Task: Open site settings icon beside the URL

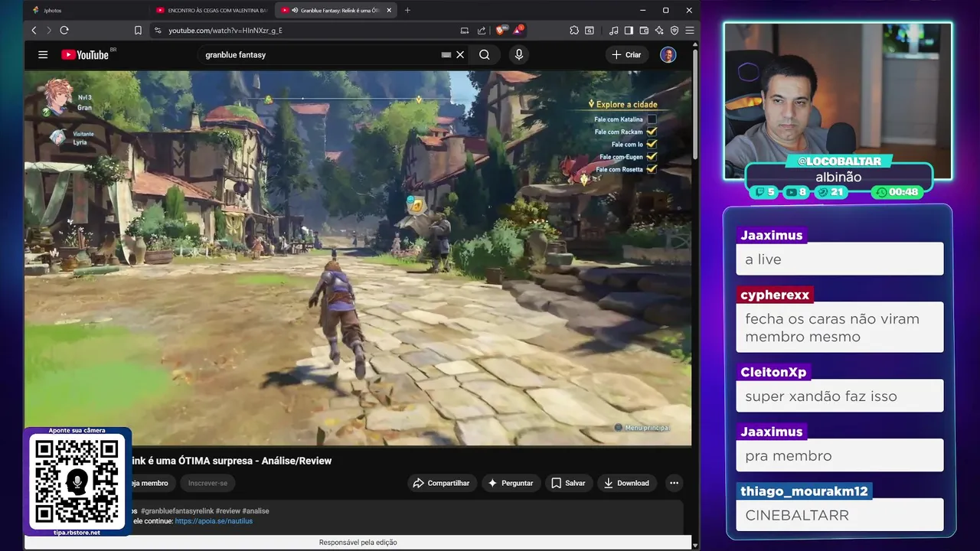Action: [x=158, y=30]
